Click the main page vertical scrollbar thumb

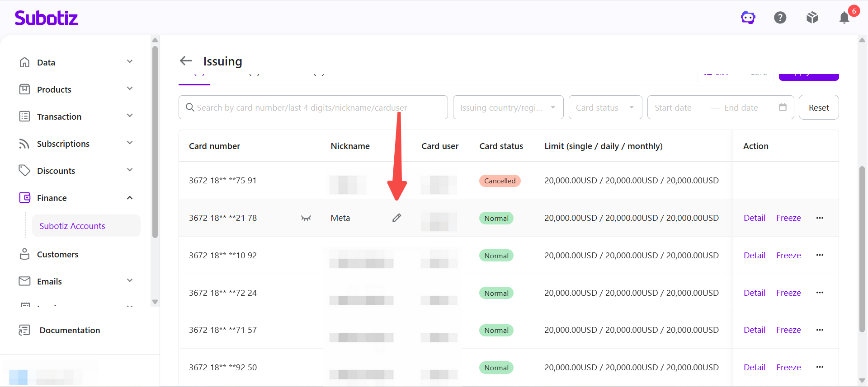pos(862,249)
